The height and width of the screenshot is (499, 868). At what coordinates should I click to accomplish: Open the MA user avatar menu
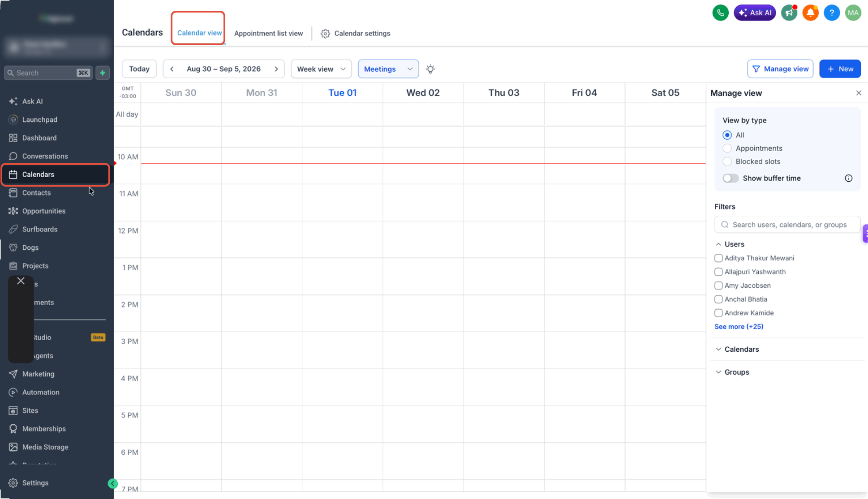pyautogui.click(x=853, y=13)
